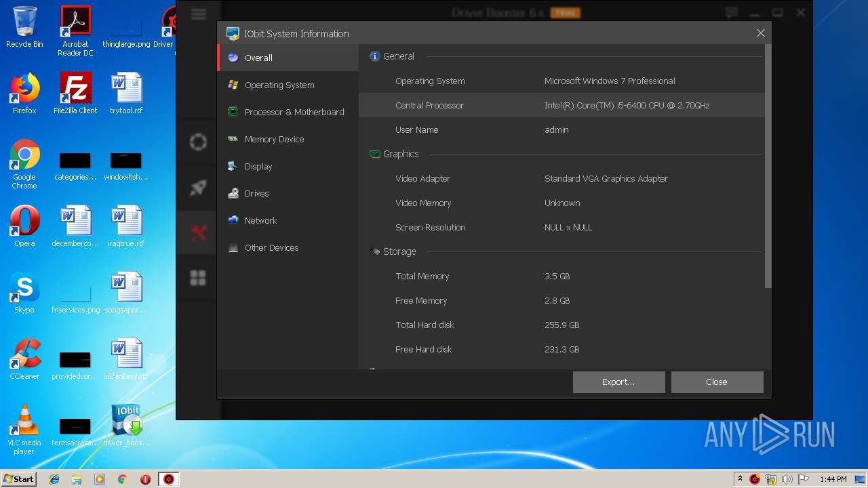Click the System Information vertical scrollbar
This screenshot has height=488, width=868.
tap(768, 166)
